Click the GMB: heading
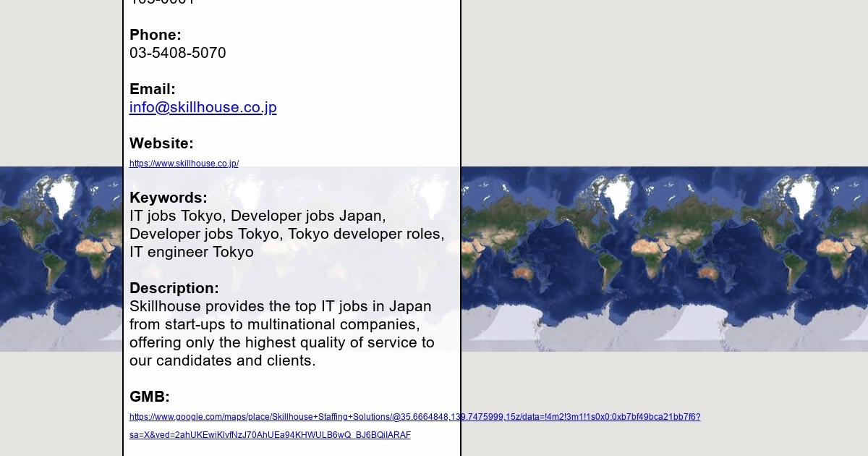 point(150,397)
